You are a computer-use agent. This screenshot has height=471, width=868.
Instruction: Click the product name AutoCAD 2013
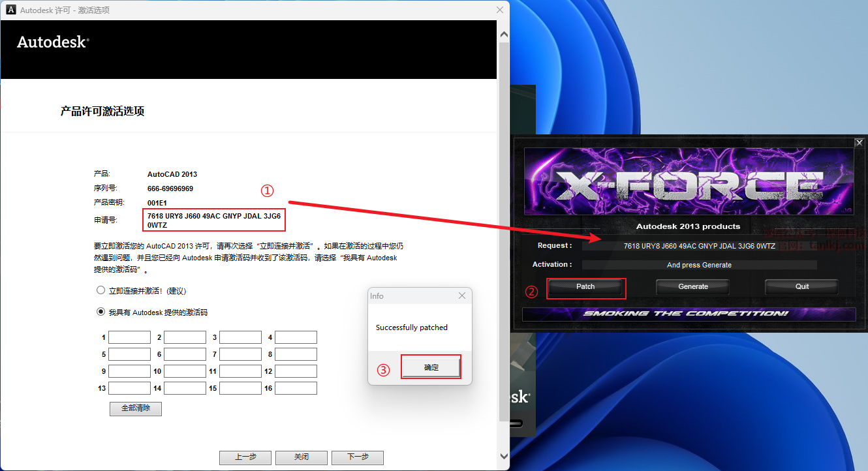tap(172, 174)
